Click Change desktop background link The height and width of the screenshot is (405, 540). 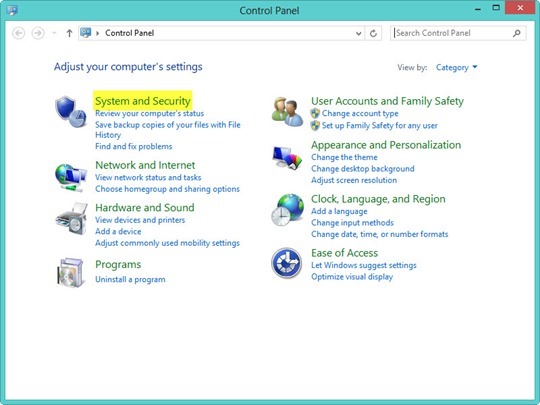363,169
